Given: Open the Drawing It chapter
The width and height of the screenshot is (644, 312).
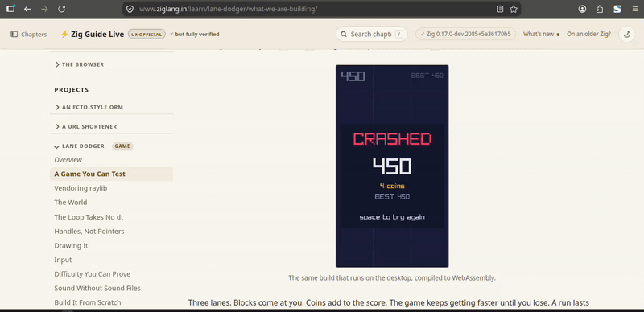Looking at the screenshot, I should (x=71, y=245).
